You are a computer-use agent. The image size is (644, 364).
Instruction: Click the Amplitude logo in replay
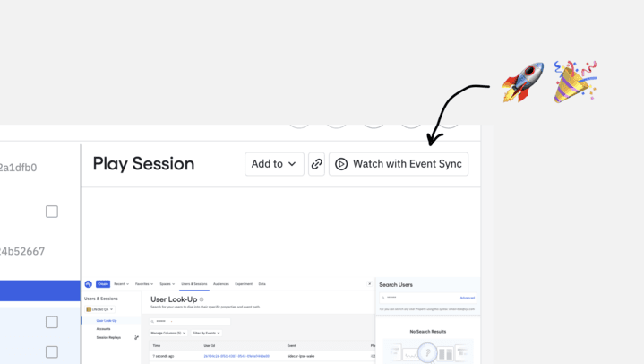89,284
